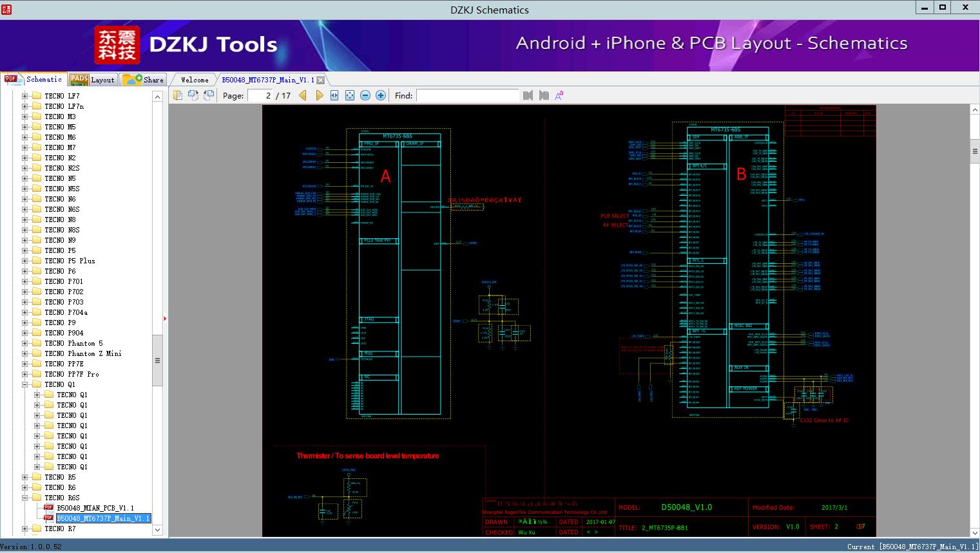
Task: Click the folder tree scroll down arrow
Action: pos(157,530)
